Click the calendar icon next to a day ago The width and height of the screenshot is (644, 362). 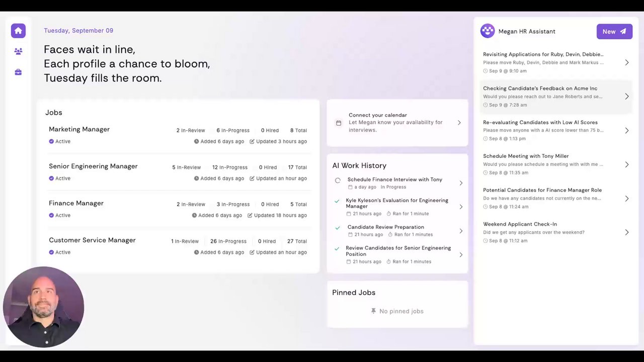pos(350,187)
